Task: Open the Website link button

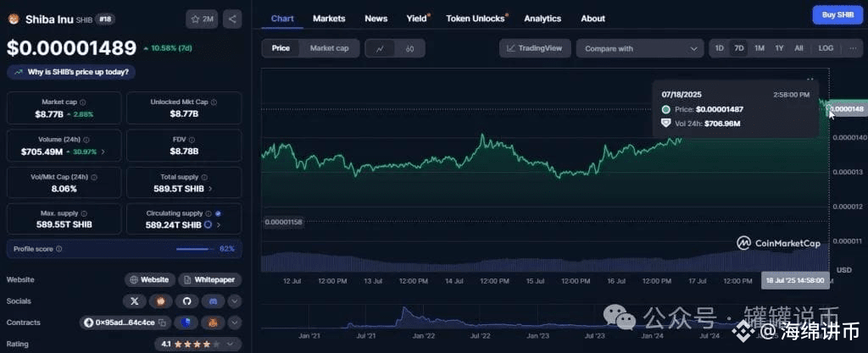Action: point(149,279)
